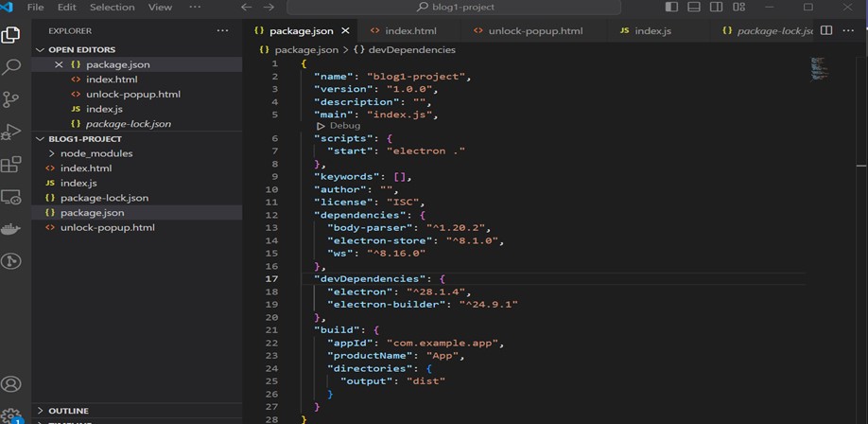Expand the node_modules folder
868x424 pixels.
53,153
